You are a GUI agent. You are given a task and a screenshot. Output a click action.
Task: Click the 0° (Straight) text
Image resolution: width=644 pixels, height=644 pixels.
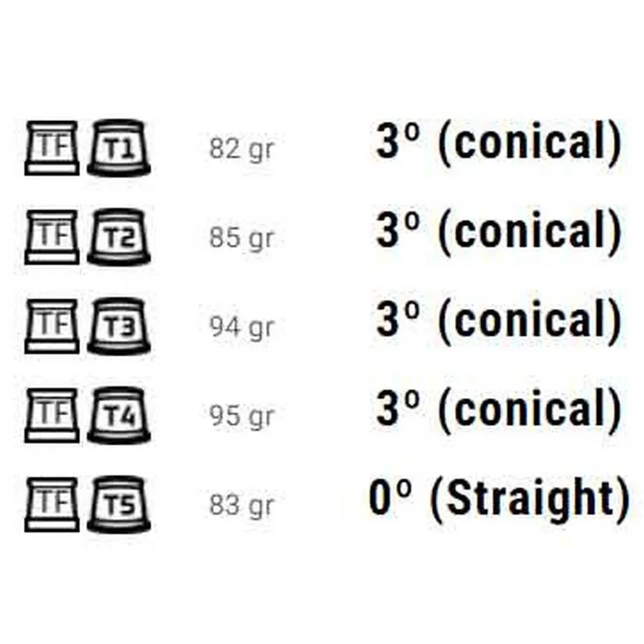[x=498, y=499]
